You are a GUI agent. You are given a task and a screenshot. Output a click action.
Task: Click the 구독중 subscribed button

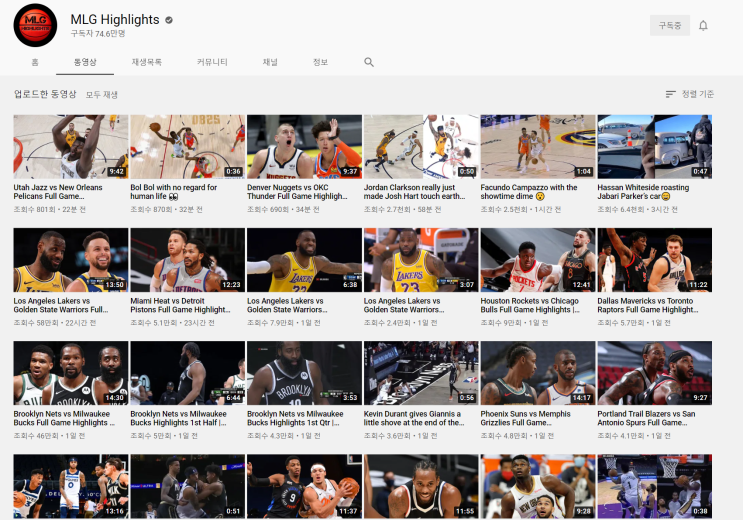point(670,26)
